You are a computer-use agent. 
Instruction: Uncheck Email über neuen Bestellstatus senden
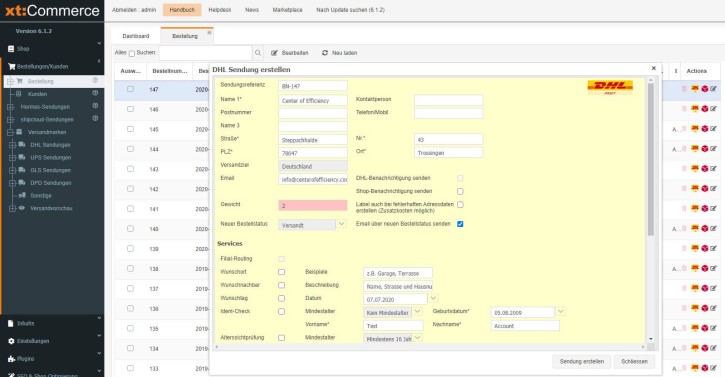point(460,224)
